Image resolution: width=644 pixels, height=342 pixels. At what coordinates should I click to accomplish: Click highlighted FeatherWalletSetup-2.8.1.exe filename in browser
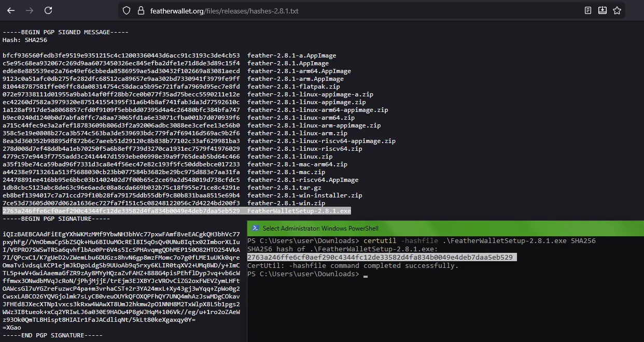[x=299, y=211]
